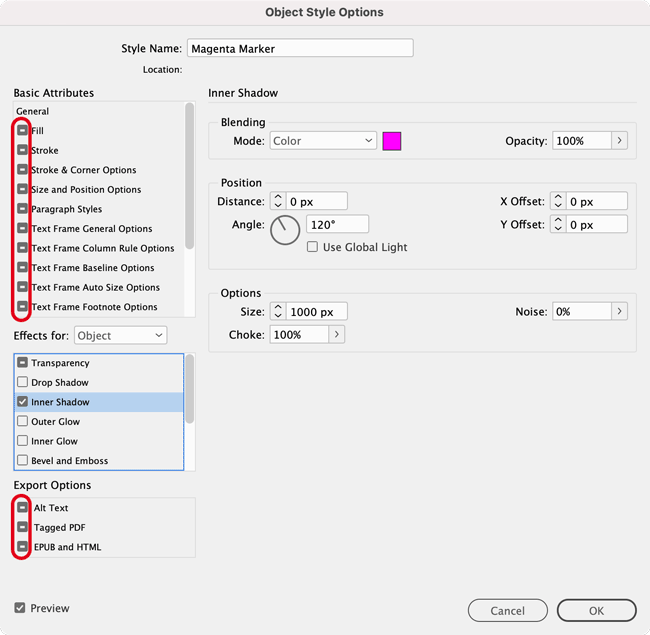Screen dimensions: 650x635
Task: Click the Y Offset value field
Action: pyautogui.click(x=597, y=224)
